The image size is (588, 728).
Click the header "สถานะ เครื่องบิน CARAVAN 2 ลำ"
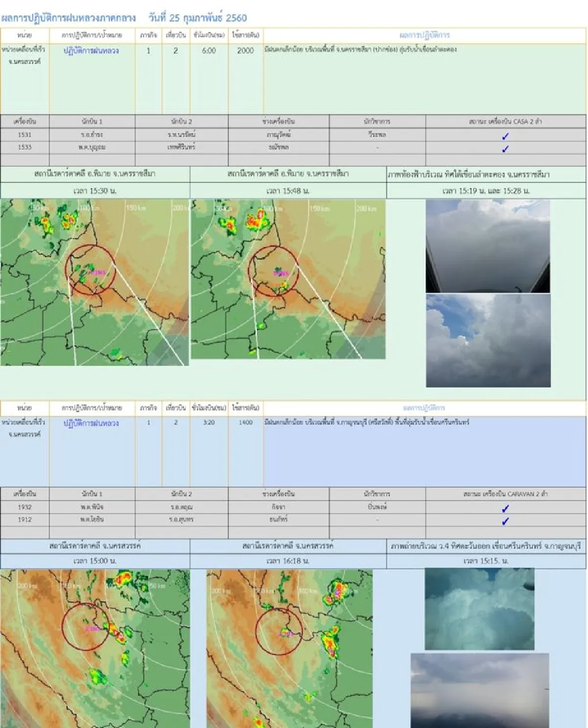coord(505,494)
